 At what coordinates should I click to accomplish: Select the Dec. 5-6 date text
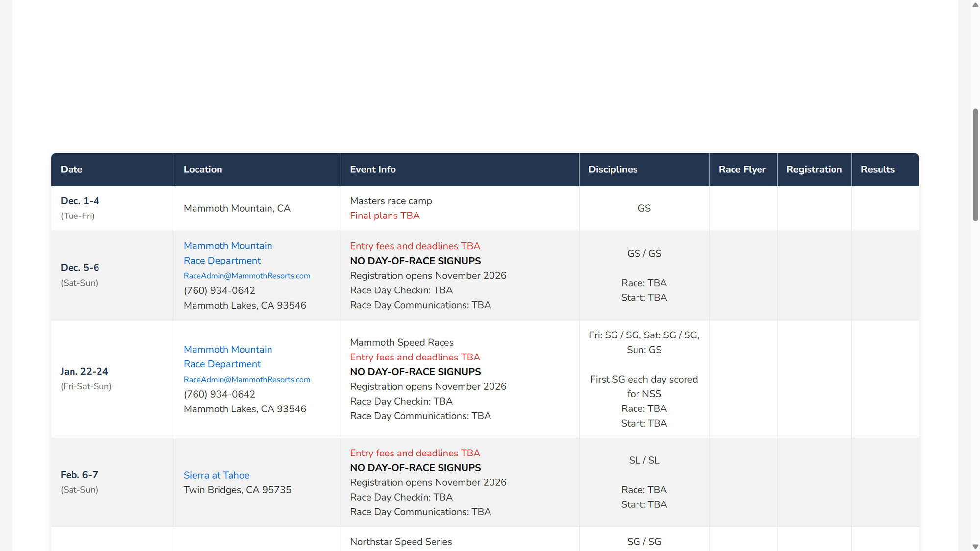80,268
